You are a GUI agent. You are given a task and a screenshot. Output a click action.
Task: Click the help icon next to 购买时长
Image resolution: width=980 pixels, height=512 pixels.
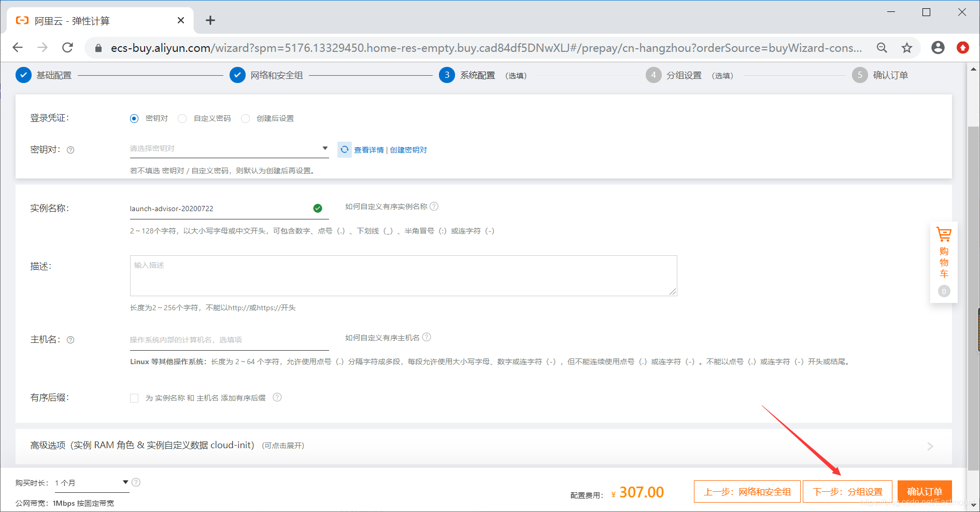point(136,482)
